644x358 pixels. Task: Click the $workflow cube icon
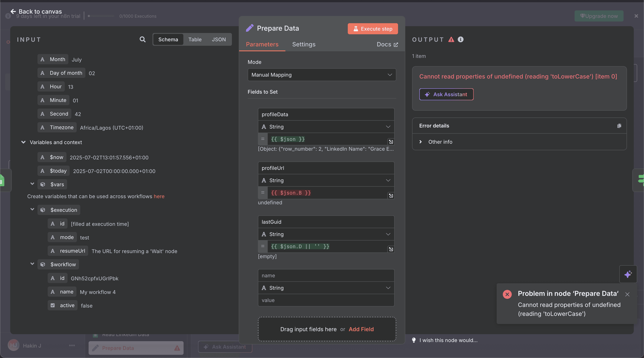click(x=43, y=264)
